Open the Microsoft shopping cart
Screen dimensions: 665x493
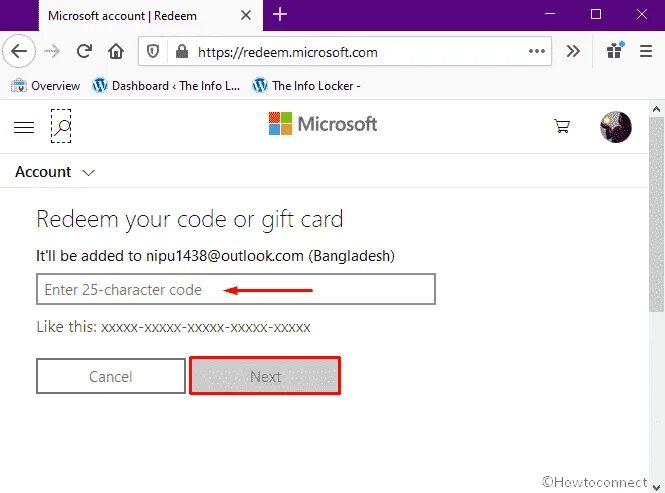(562, 126)
